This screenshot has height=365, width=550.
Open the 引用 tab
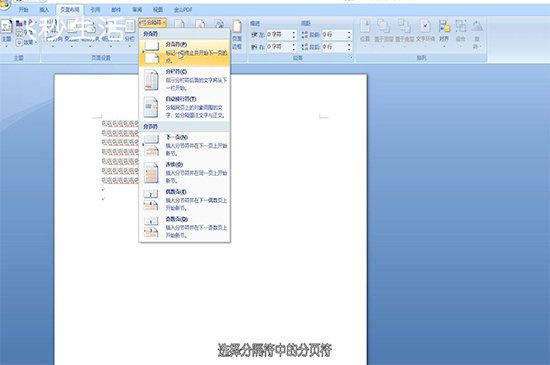pyautogui.click(x=95, y=10)
